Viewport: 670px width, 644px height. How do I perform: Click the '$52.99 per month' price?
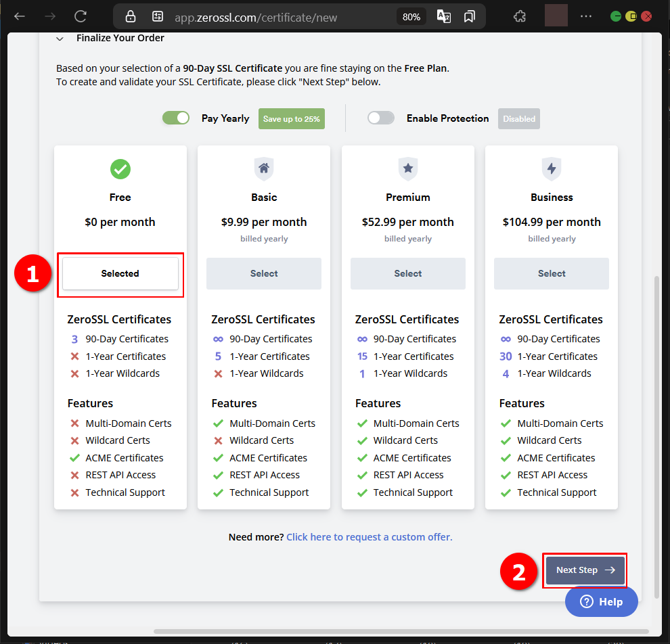[x=408, y=222]
